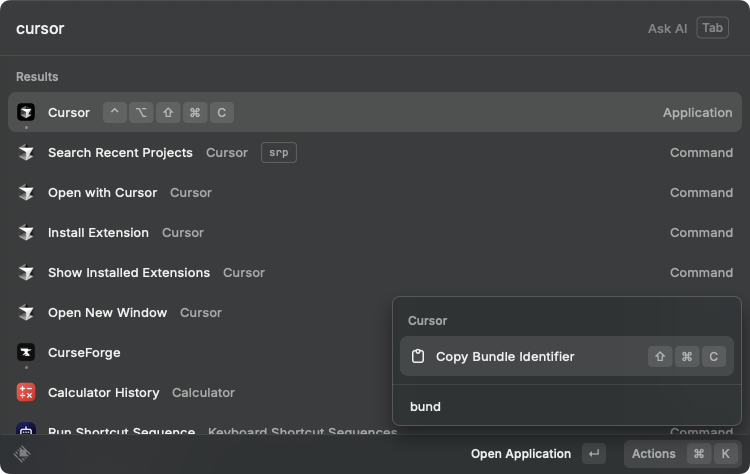Toggle the Actions menu button
The width and height of the screenshot is (750, 474).
click(x=683, y=454)
